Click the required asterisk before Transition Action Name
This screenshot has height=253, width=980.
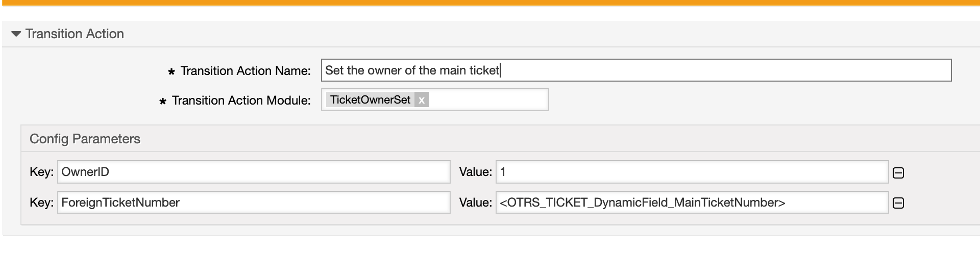coord(171,72)
